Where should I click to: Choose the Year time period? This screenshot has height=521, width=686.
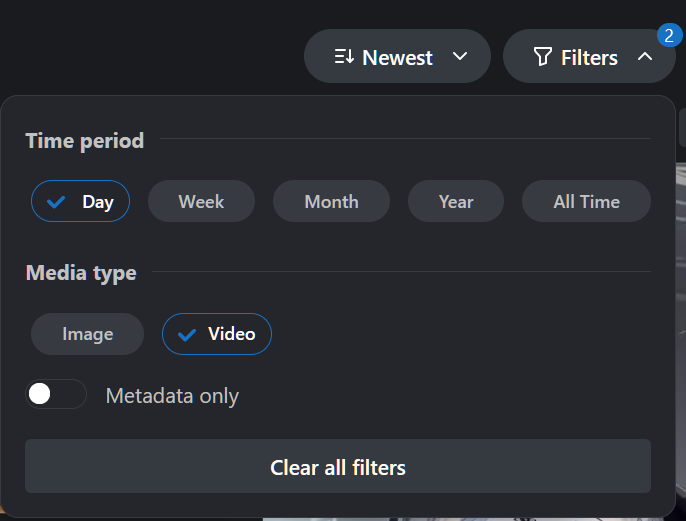(x=456, y=201)
